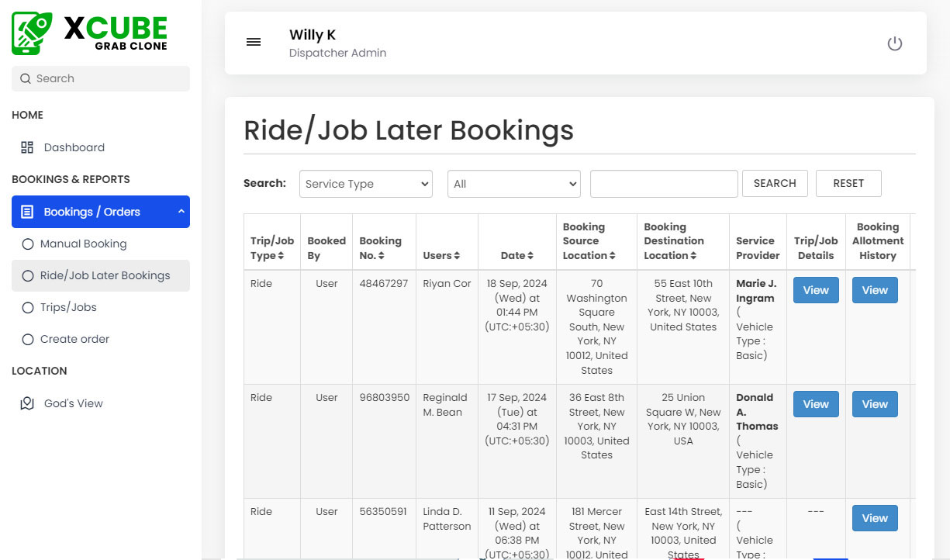Open the Service Type dropdown
Viewport: 950px width, 560px height.
click(x=365, y=184)
